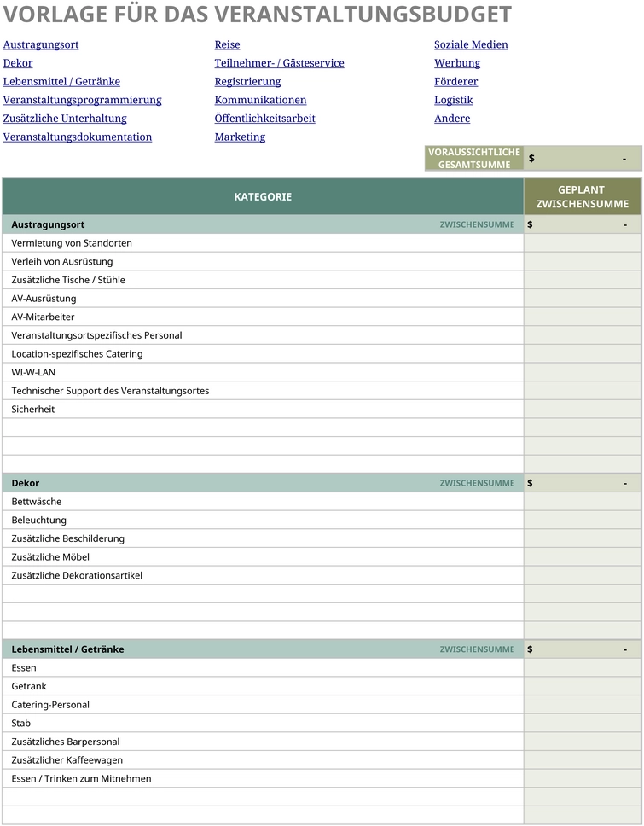Screen dimensions: 644x826
Task: Select the AV-Ausrüstung row
Action: 263,298
